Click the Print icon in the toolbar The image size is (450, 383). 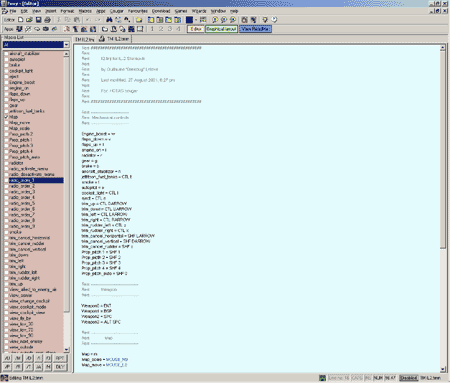tap(47, 20)
